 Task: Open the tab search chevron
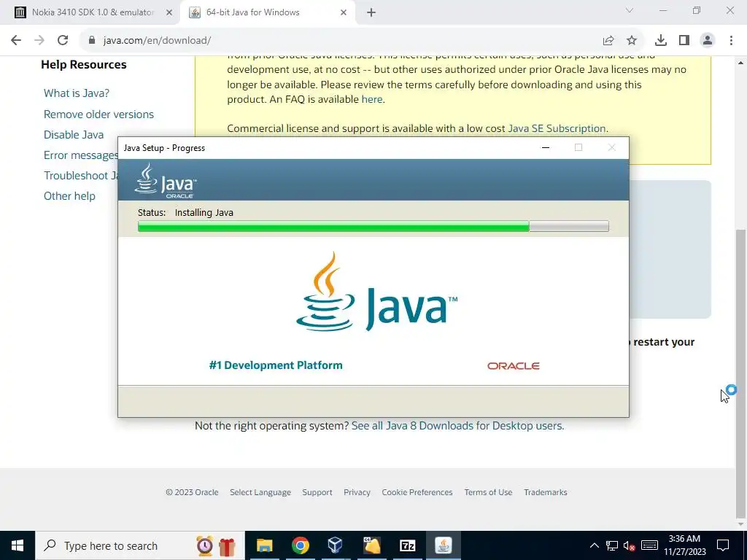[x=630, y=10]
